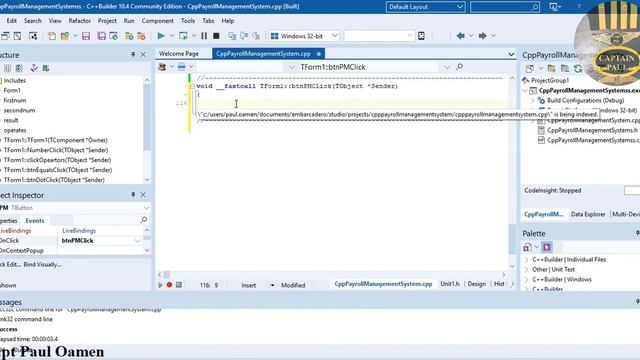
Task: Click the editor vertical scrollbar thumb
Action: [x=512, y=239]
